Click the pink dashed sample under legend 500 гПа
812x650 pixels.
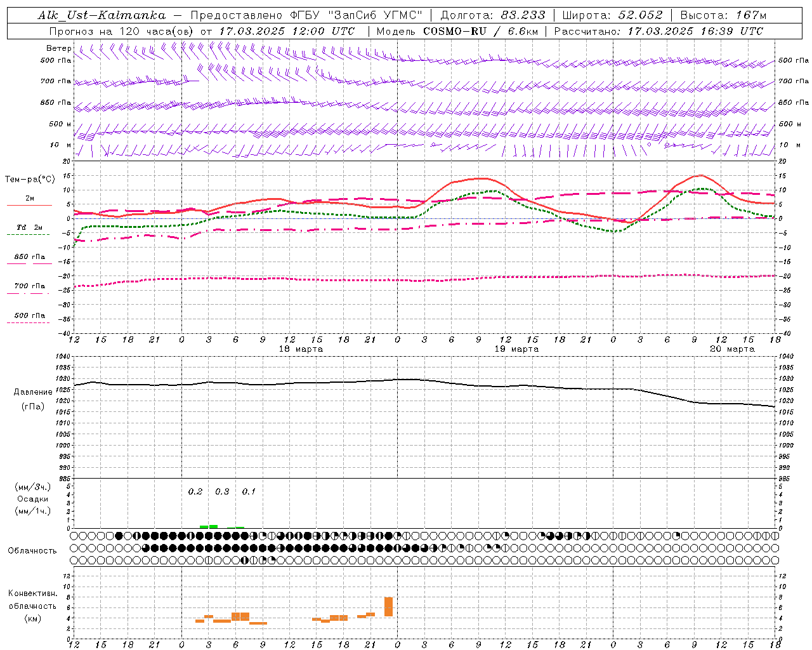coord(29,323)
